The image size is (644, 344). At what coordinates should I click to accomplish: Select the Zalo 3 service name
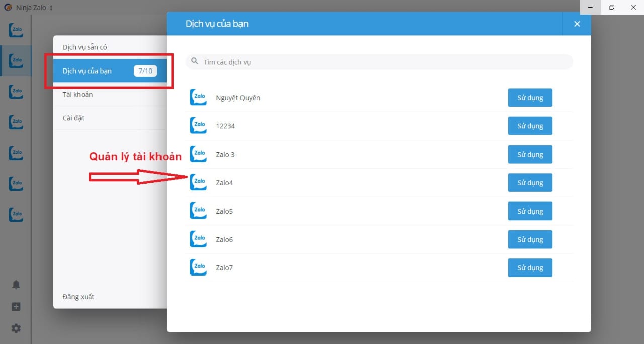[x=225, y=154]
